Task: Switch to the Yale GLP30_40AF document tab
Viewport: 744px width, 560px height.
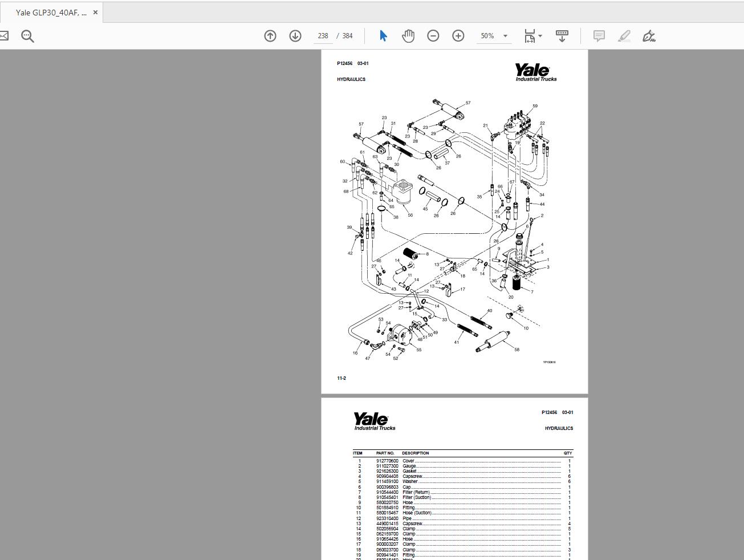Action: click(x=51, y=11)
